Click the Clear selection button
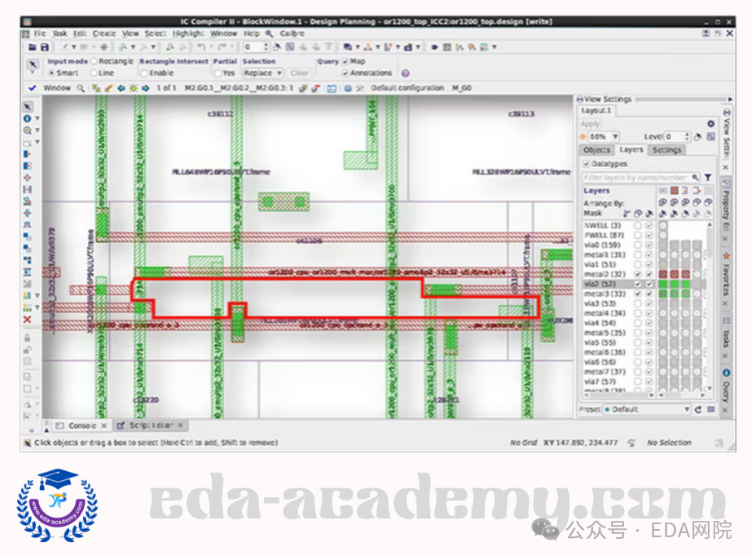The height and width of the screenshot is (560, 756). 300,73
